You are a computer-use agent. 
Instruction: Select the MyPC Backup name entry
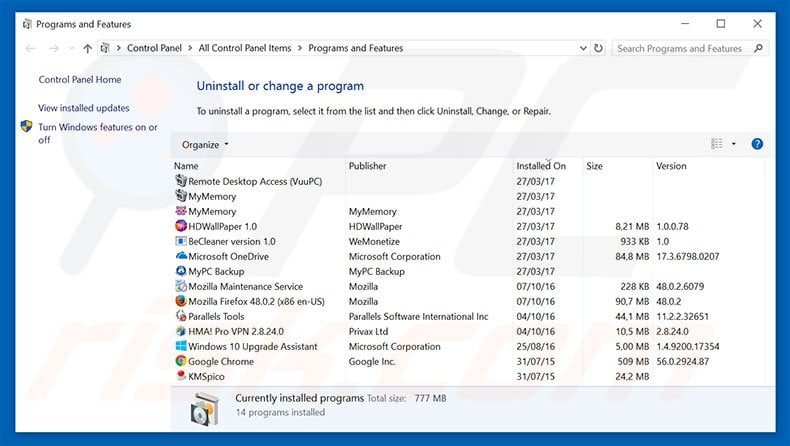coord(216,271)
